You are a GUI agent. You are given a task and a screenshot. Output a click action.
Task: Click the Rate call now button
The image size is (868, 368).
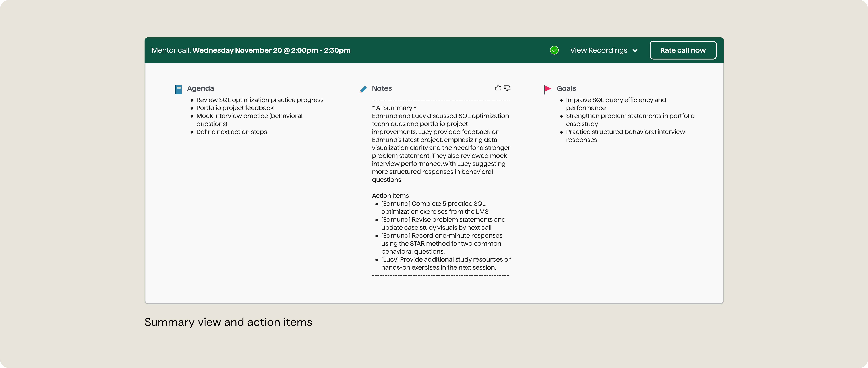pos(683,50)
